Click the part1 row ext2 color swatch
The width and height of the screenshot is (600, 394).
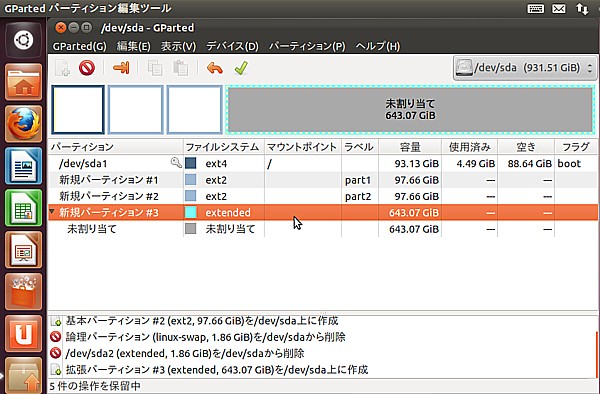pyautogui.click(x=191, y=180)
